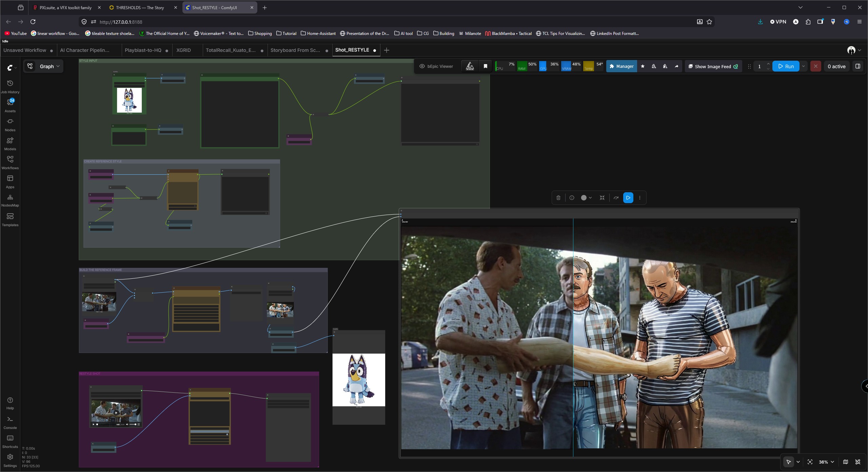Switch to TotalRecall_Kuato workflow tab
This screenshot has width=868, height=472.
[235, 50]
